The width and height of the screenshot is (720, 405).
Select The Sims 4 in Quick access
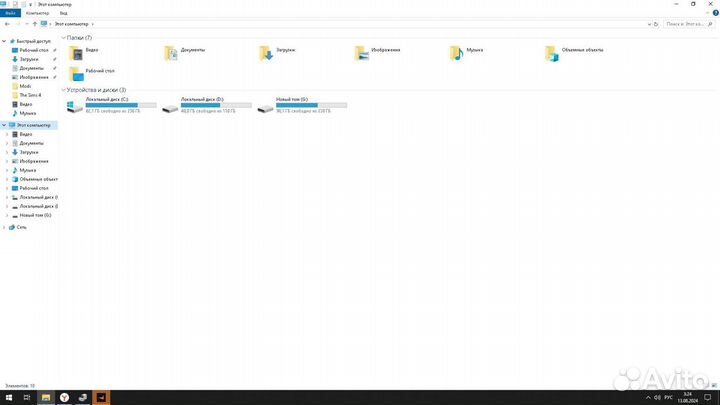point(29,95)
